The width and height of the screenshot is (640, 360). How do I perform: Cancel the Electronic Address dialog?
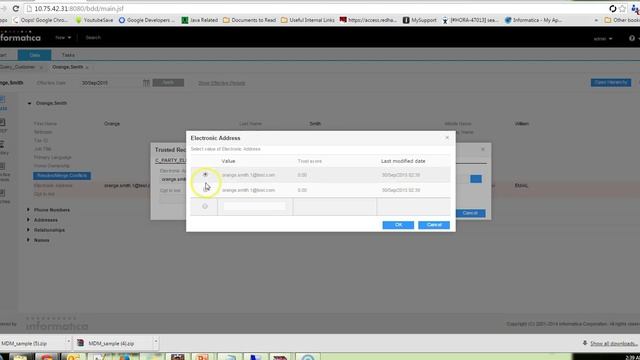click(434, 225)
